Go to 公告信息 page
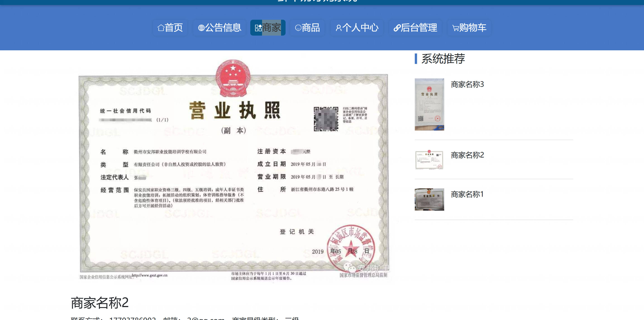 pos(219,28)
